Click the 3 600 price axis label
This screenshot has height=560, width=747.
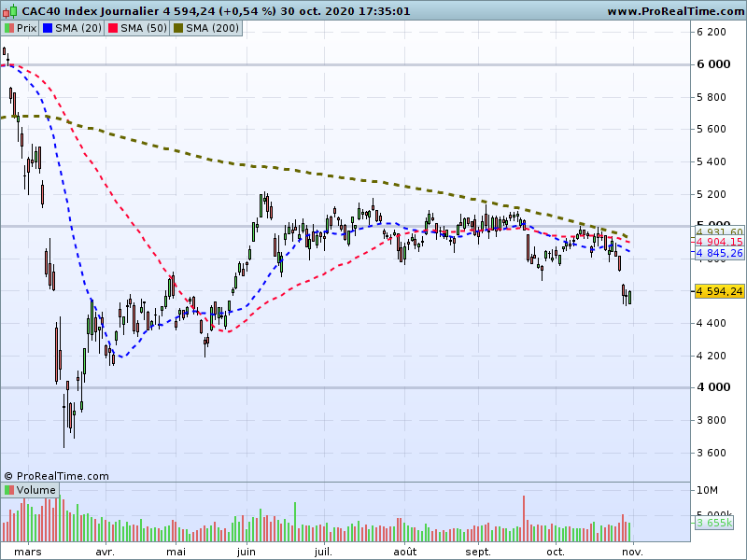[712, 453]
